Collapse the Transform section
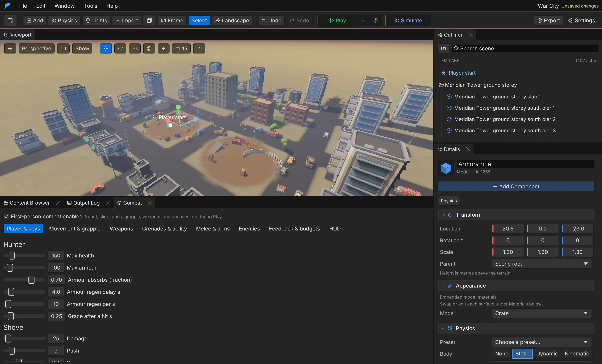The height and width of the screenshot is (364, 602). [x=443, y=215]
